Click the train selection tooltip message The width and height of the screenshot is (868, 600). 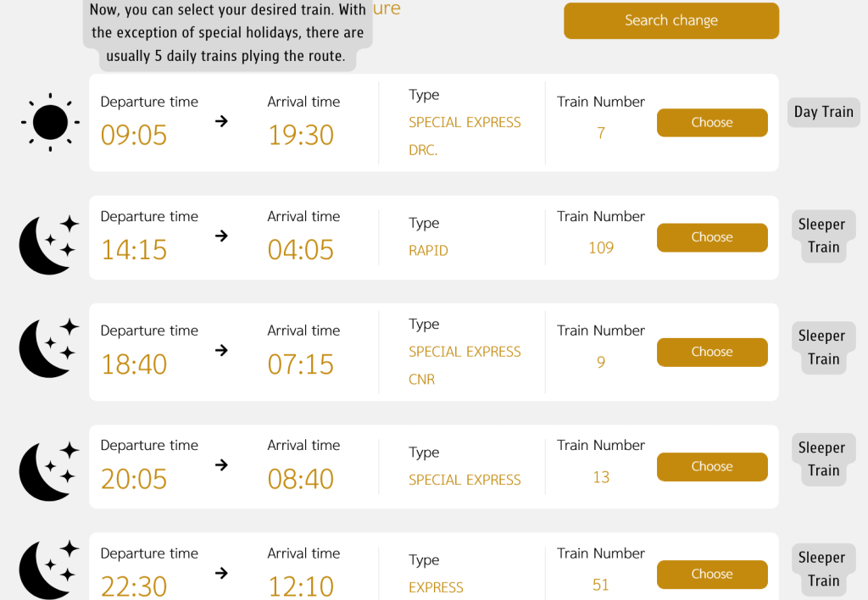[228, 34]
